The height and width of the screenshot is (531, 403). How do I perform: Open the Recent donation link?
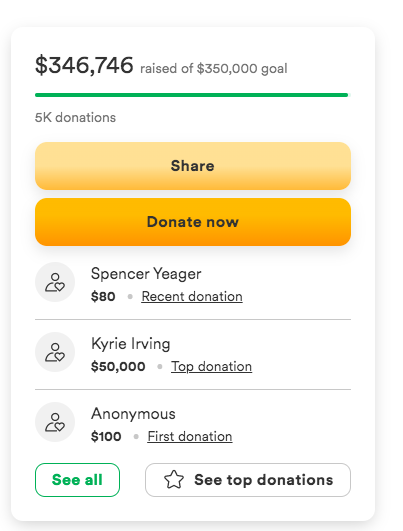coord(192,297)
